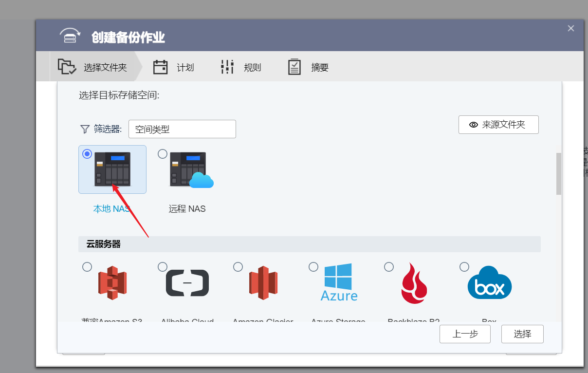Click the 摘要 clipboard step icon

294,67
